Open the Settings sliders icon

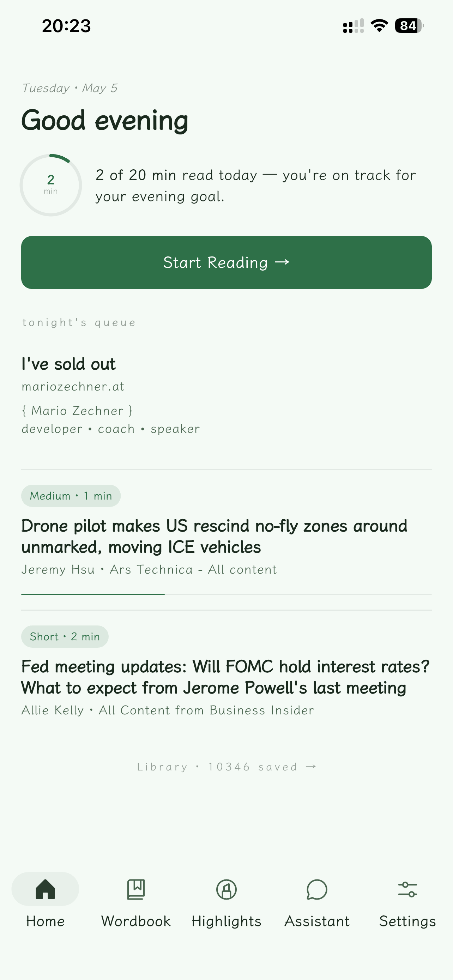click(407, 889)
